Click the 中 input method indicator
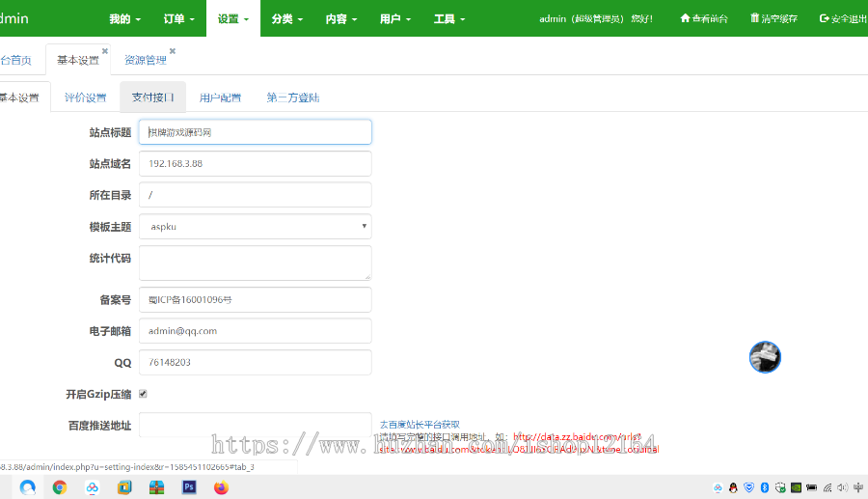This screenshot has height=499, width=868. pyautogui.click(x=858, y=488)
